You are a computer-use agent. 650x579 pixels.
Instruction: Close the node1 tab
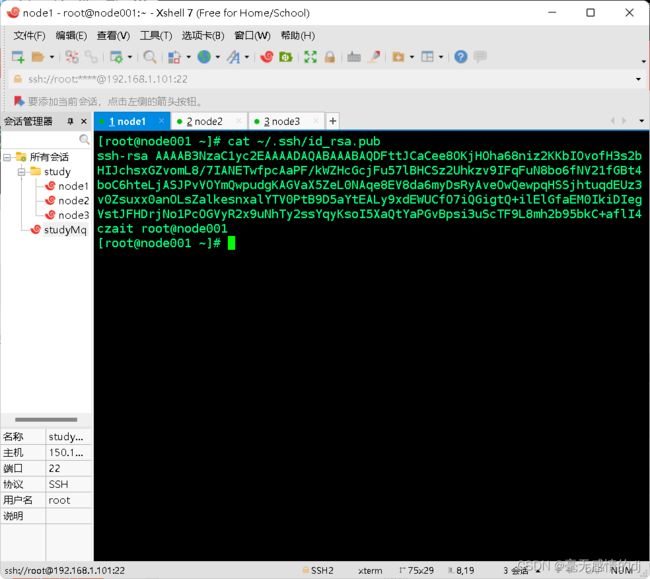(161, 121)
